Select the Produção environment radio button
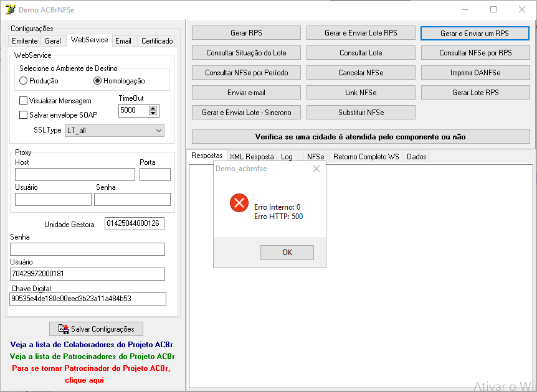 point(23,81)
